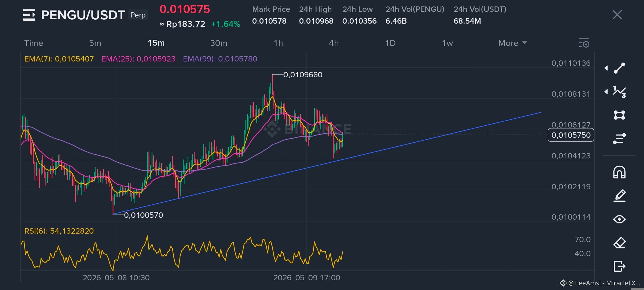644x290 pixels.
Task: Select the trend line drawing tool
Action: pos(619,68)
